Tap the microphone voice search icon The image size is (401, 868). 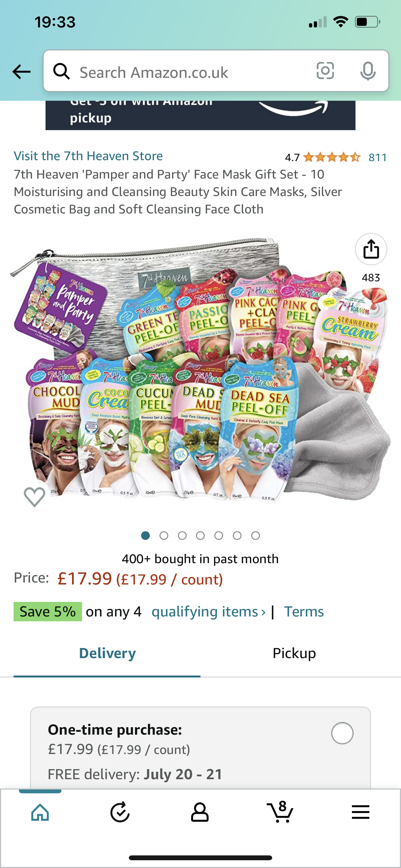(368, 71)
